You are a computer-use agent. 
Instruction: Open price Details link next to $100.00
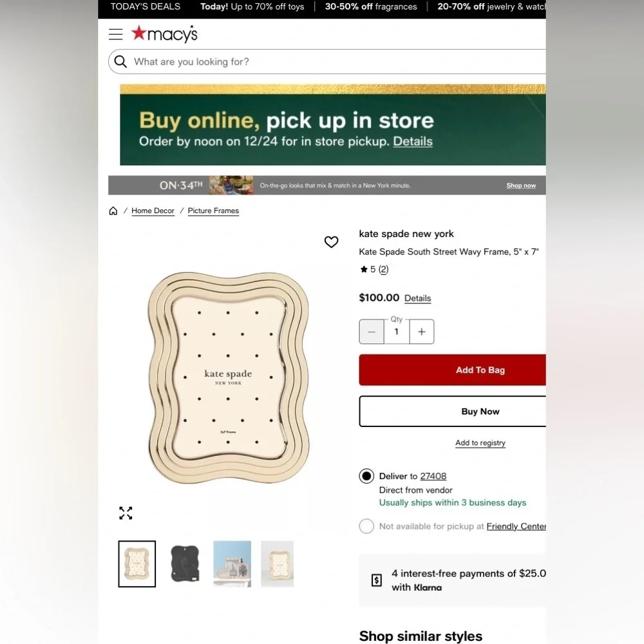coord(417,298)
